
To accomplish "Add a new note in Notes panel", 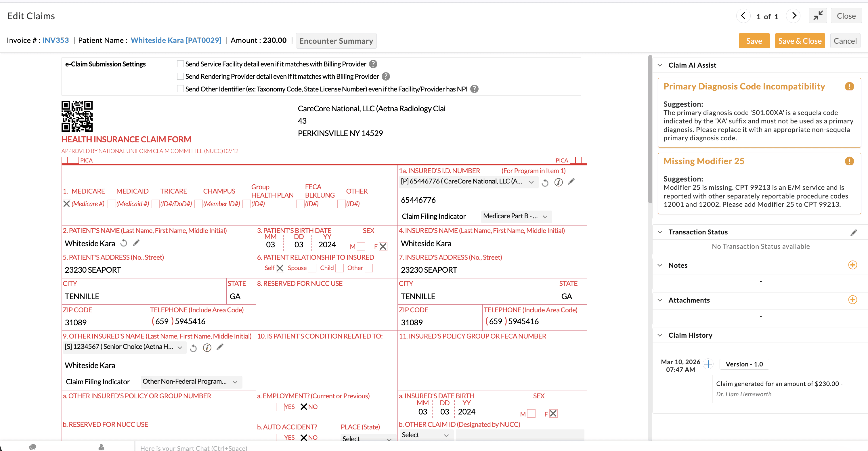I will [x=853, y=265].
